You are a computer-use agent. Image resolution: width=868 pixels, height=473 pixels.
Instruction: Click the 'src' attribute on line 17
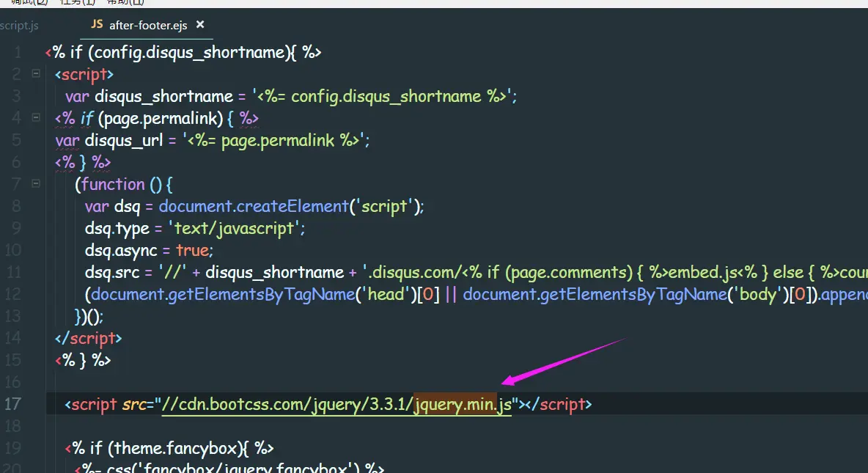point(133,404)
